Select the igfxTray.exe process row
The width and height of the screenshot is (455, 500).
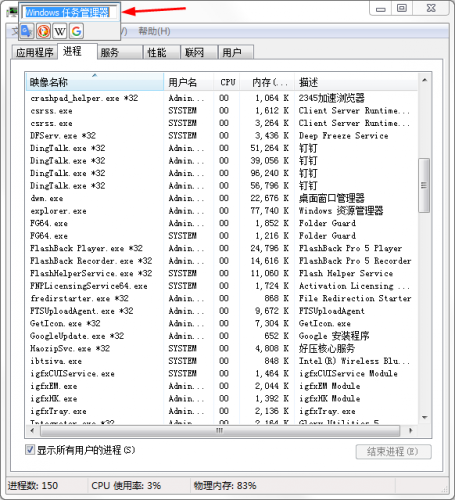pos(222,411)
